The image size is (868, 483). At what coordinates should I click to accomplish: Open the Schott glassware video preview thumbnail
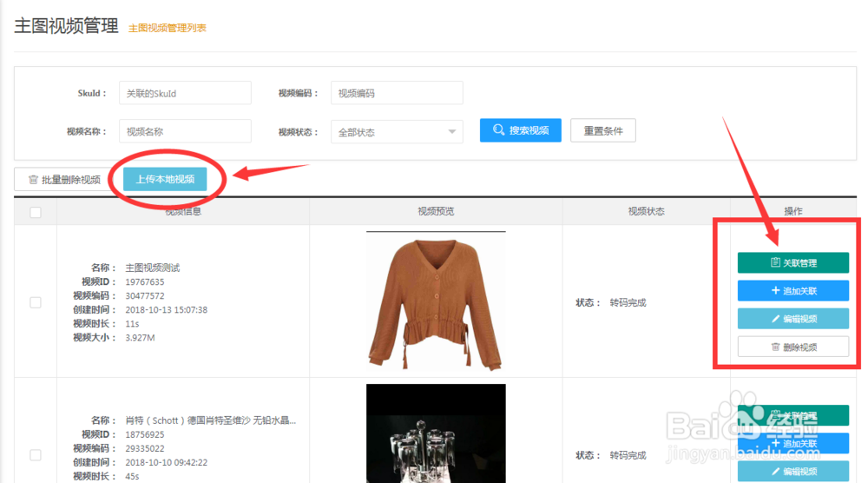point(436,433)
